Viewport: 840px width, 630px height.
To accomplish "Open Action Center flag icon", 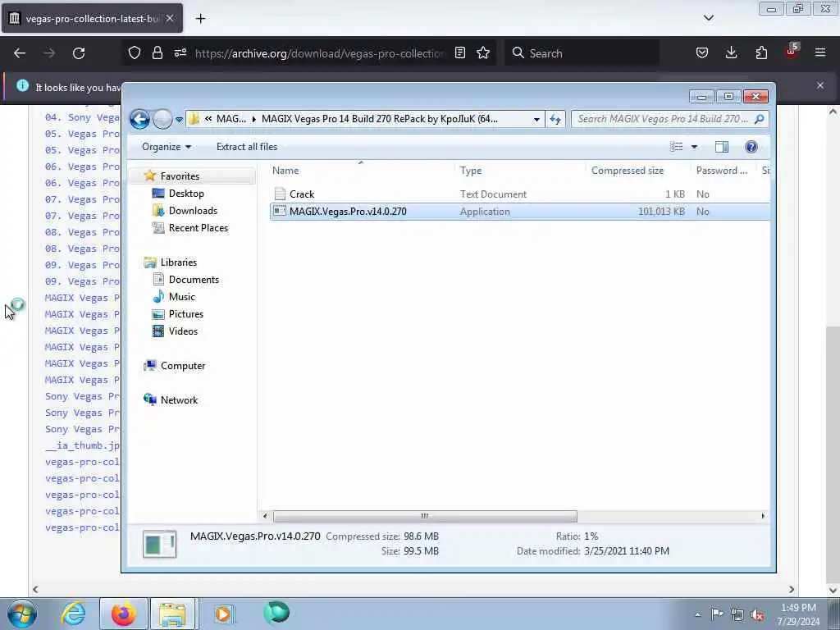I will [717, 614].
